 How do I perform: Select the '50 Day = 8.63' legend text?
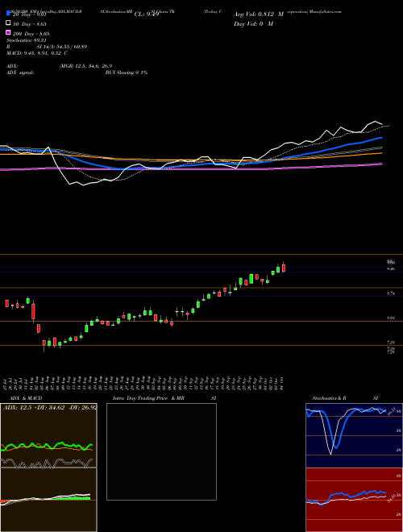pyautogui.click(x=30, y=24)
